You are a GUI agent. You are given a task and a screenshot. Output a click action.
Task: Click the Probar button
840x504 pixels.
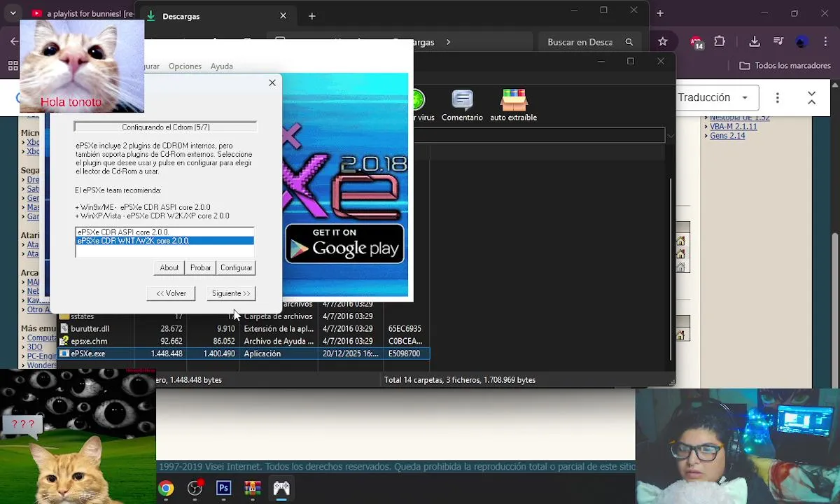(x=200, y=268)
